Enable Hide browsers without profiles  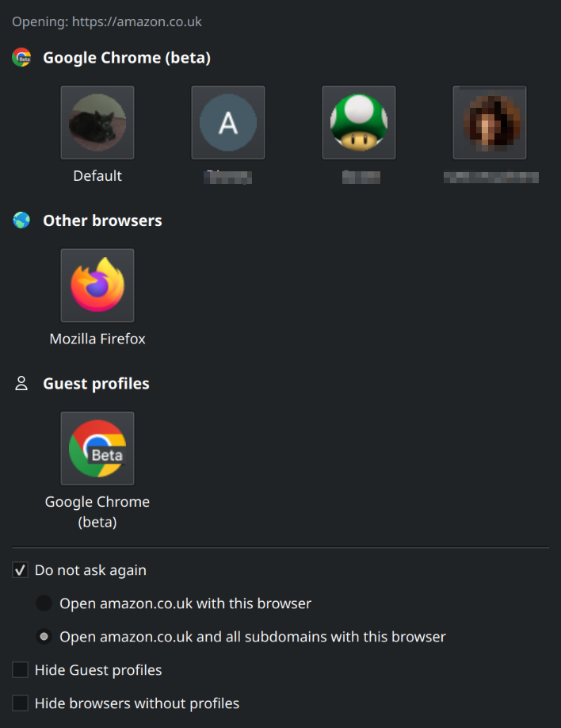19,703
